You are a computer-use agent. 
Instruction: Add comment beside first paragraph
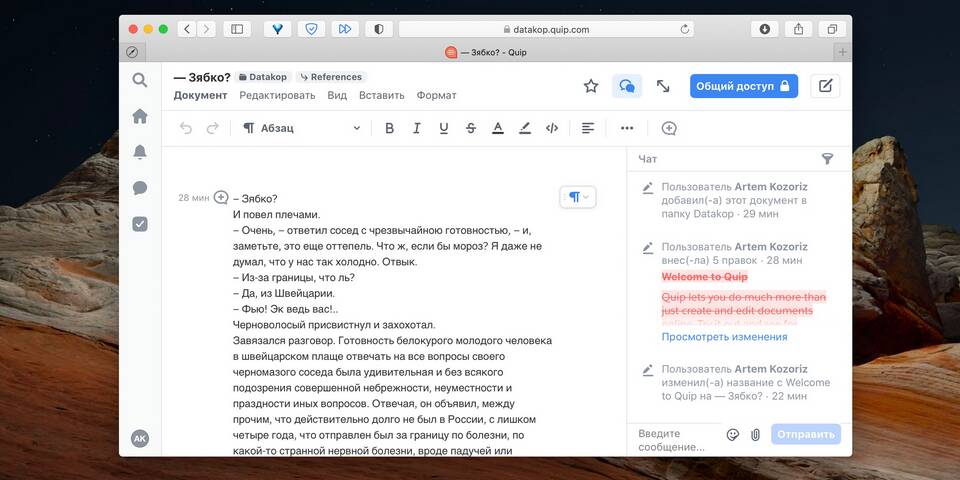(221, 197)
